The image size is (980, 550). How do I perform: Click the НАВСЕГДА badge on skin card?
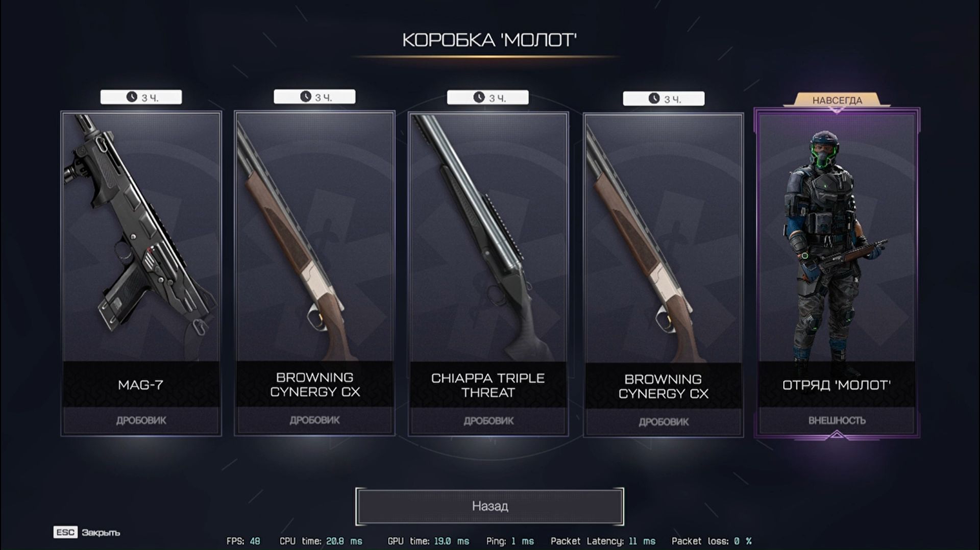point(837,100)
